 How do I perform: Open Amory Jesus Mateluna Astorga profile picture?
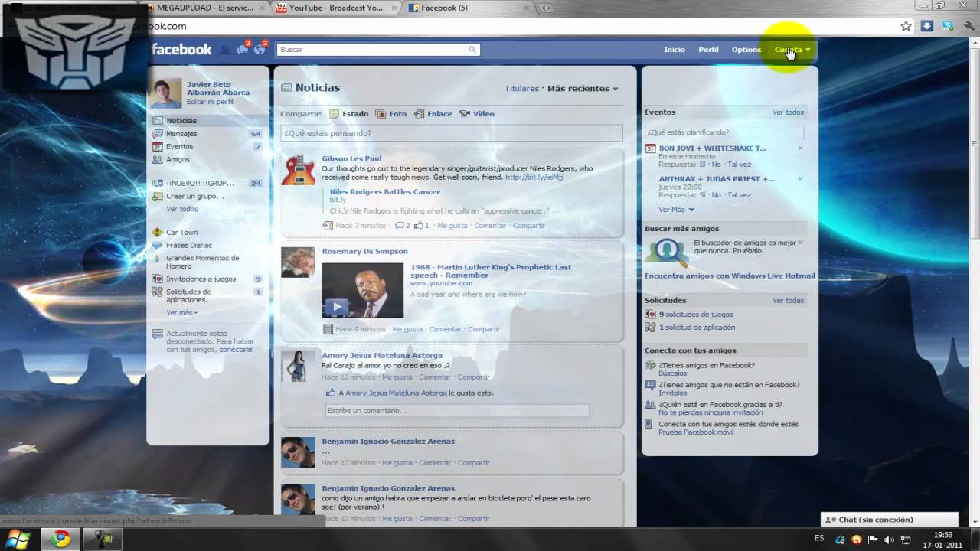(x=298, y=367)
